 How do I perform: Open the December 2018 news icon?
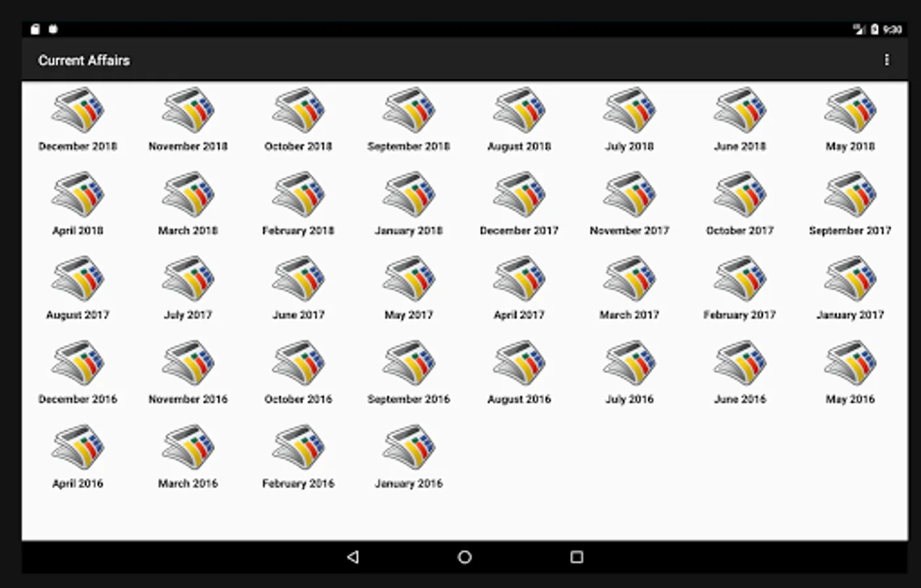coord(78,110)
